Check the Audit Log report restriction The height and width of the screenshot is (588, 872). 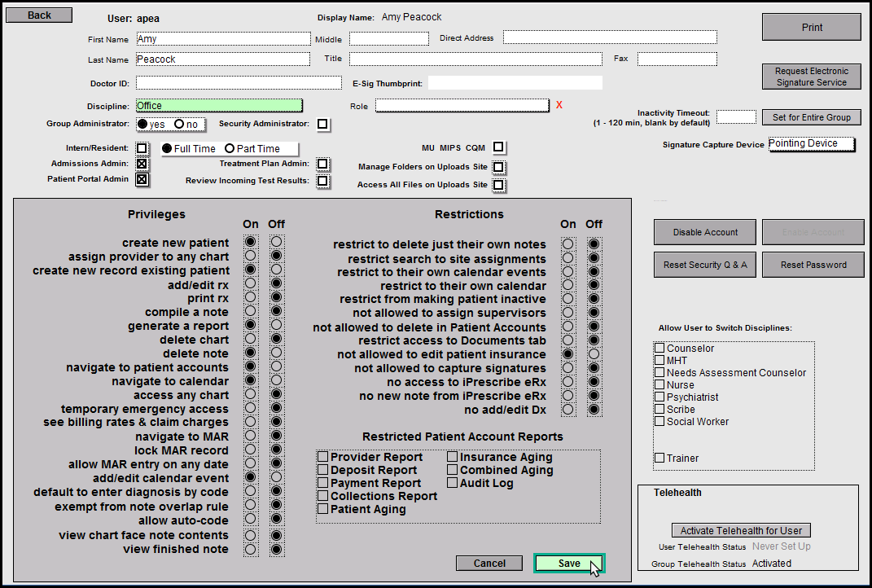(x=453, y=483)
